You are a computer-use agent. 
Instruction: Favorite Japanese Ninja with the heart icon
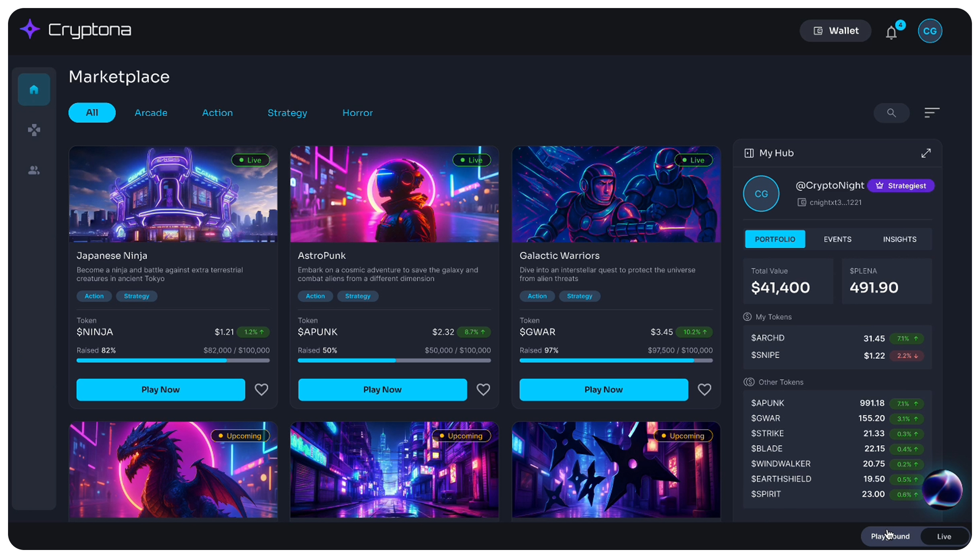pyautogui.click(x=261, y=389)
